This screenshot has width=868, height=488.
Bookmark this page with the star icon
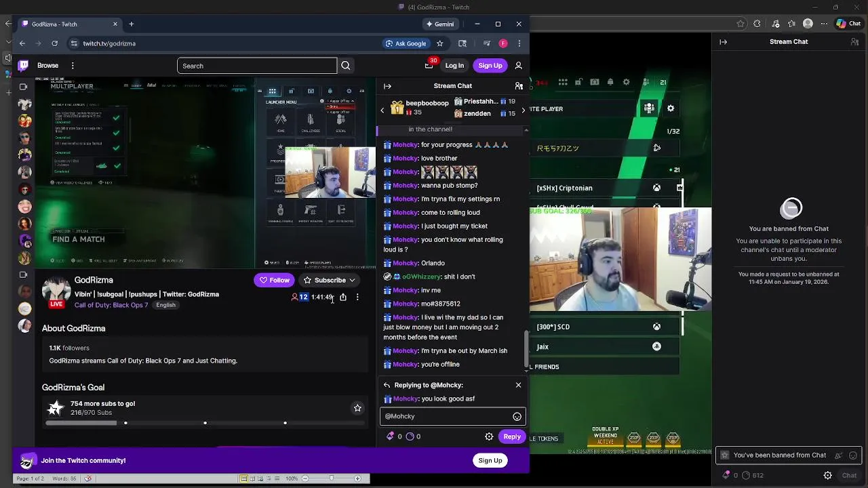tap(439, 43)
